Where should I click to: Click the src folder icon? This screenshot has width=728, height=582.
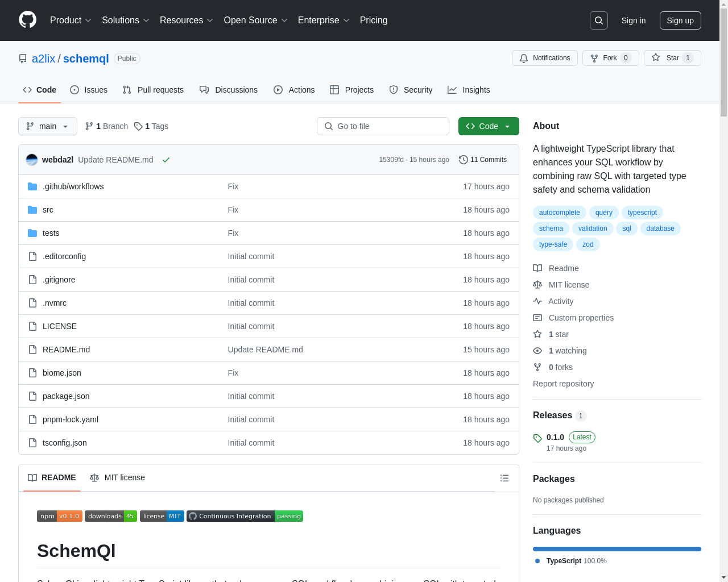point(32,210)
